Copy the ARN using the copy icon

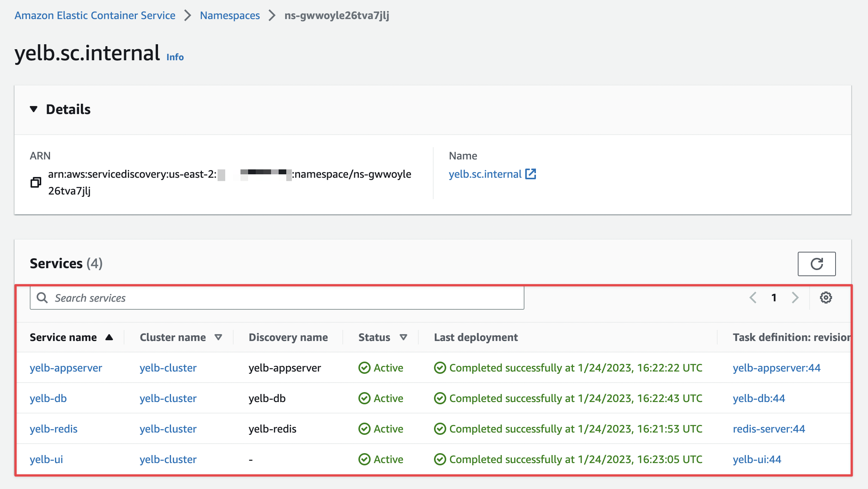pyautogui.click(x=35, y=182)
